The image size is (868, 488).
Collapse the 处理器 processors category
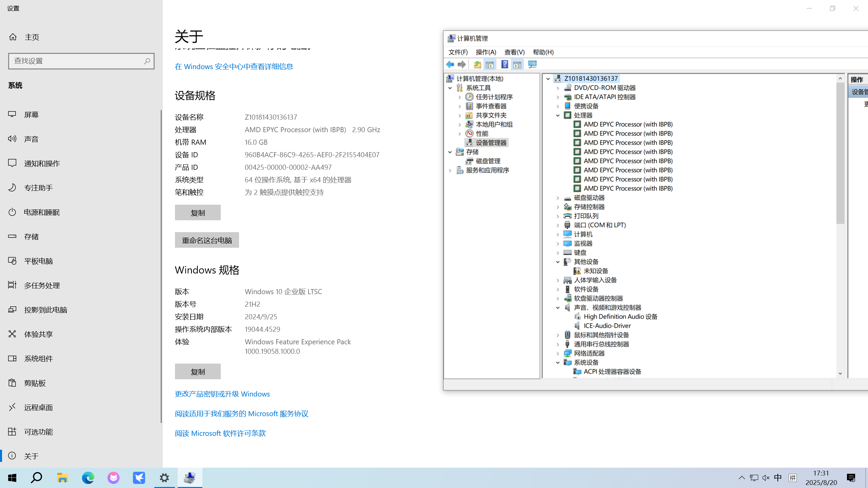tap(558, 115)
